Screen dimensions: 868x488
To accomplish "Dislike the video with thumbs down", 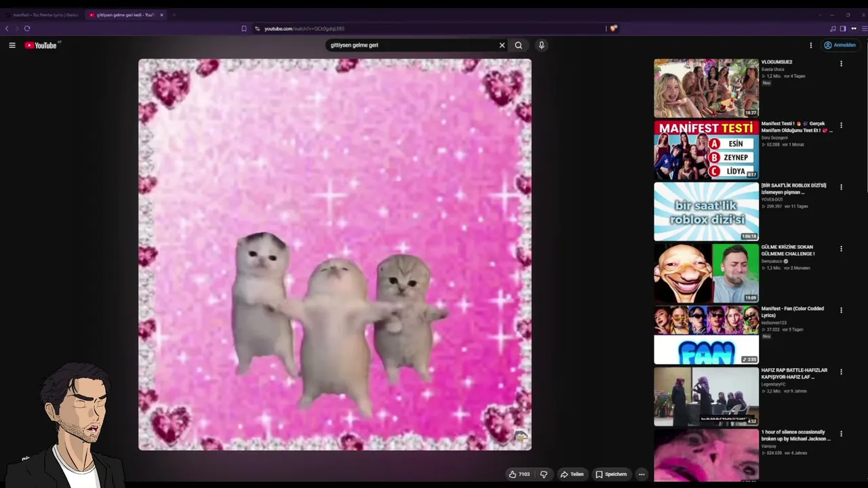I will click(x=544, y=474).
